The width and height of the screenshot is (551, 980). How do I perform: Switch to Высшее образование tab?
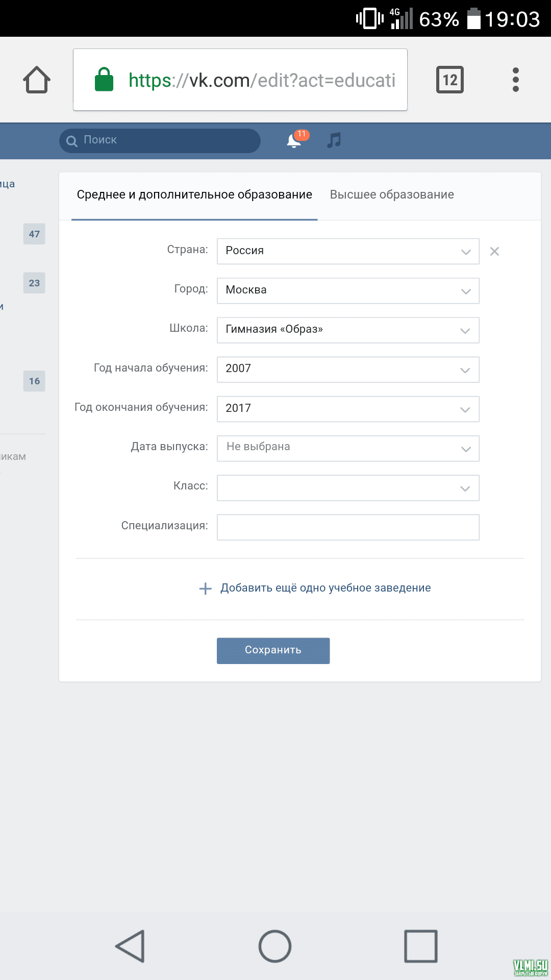[x=391, y=194]
